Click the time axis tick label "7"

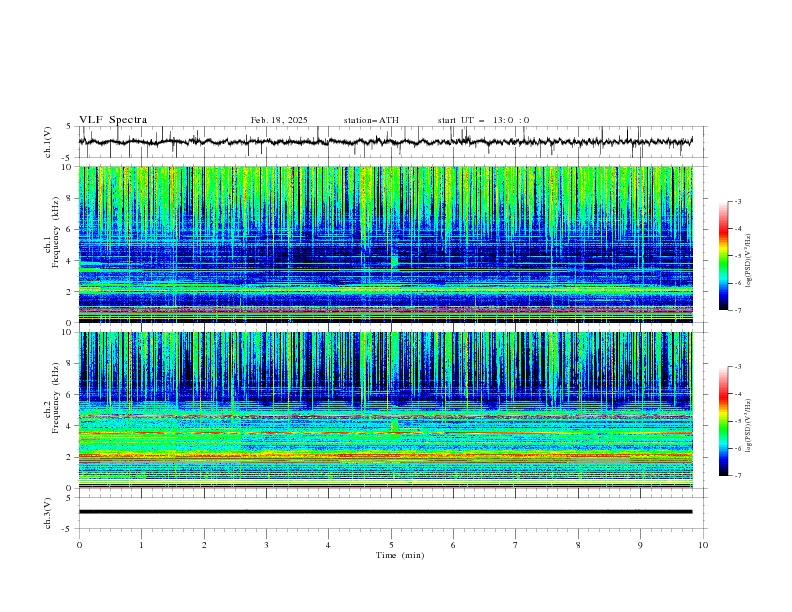(x=516, y=545)
